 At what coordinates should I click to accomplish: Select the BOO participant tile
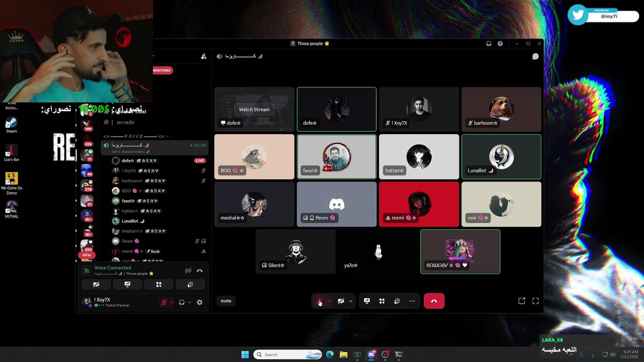pyautogui.click(x=254, y=156)
